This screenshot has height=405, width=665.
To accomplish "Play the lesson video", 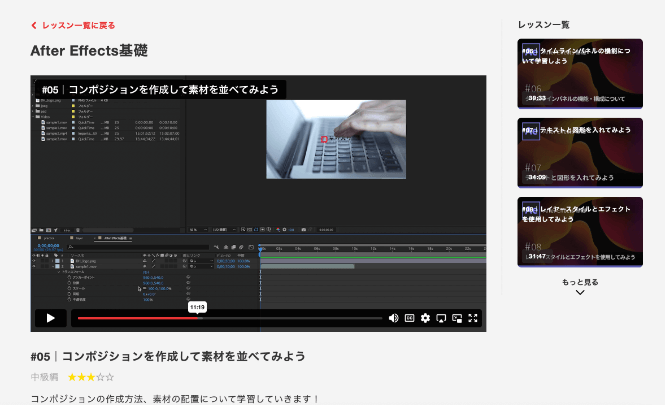I will (50, 318).
